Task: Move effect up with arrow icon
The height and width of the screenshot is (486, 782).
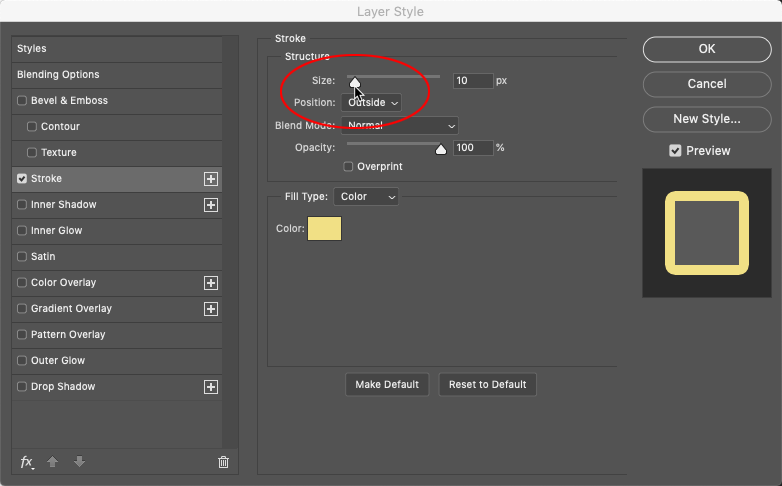Action: point(52,462)
